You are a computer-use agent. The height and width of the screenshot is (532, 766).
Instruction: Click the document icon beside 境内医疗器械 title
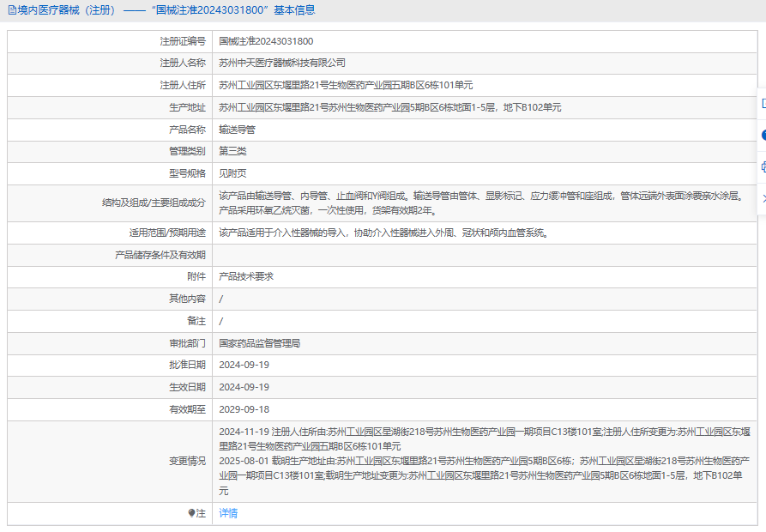click(x=12, y=10)
